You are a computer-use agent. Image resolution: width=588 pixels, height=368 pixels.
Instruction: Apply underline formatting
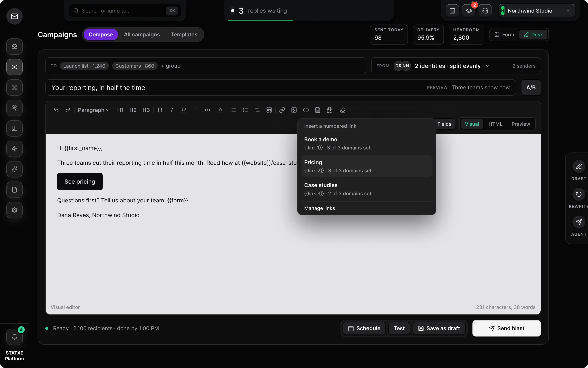click(184, 110)
